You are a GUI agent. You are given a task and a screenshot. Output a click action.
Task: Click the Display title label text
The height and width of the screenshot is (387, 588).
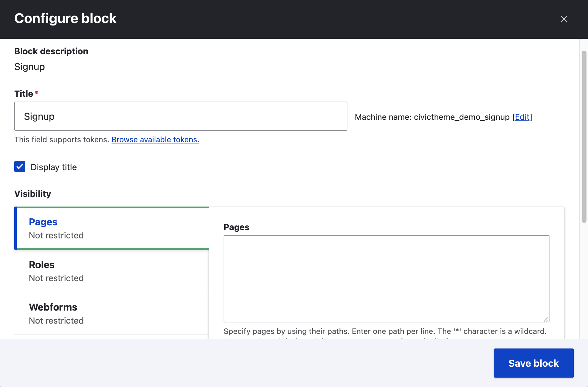click(x=54, y=167)
